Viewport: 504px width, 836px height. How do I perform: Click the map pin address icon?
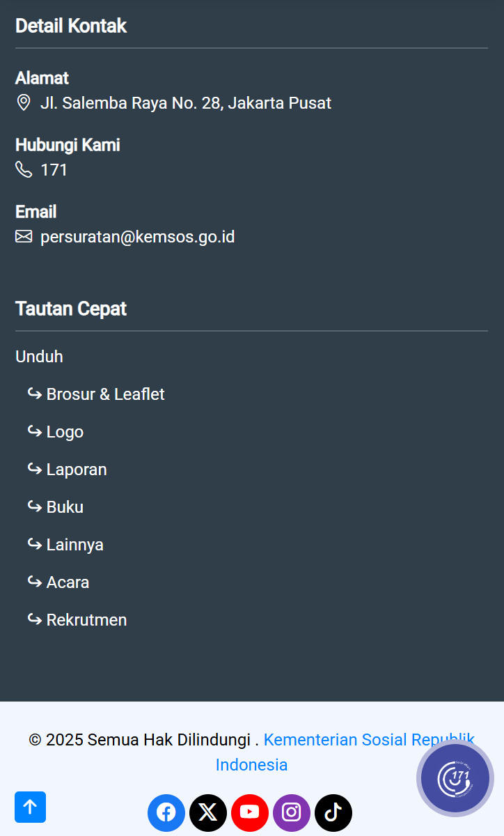click(x=24, y=103)
